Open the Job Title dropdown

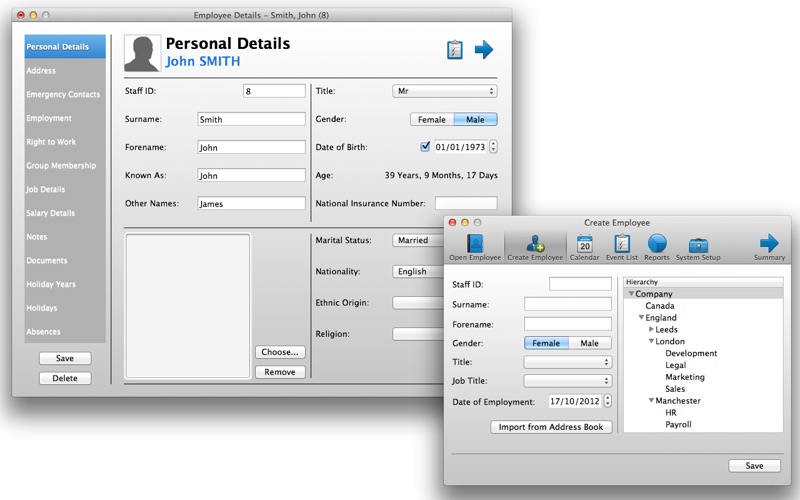(x=567, y=381)
